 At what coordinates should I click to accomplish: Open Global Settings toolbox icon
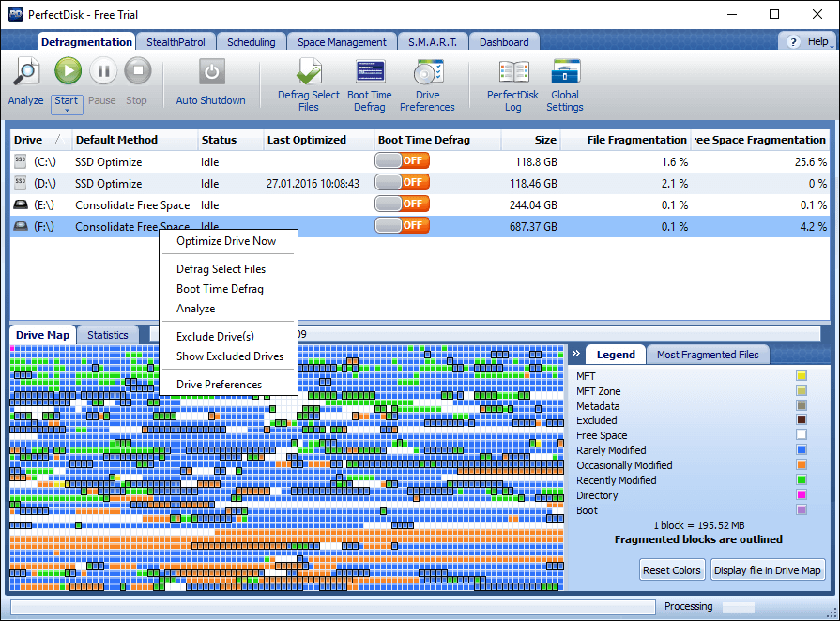[565, 71]
